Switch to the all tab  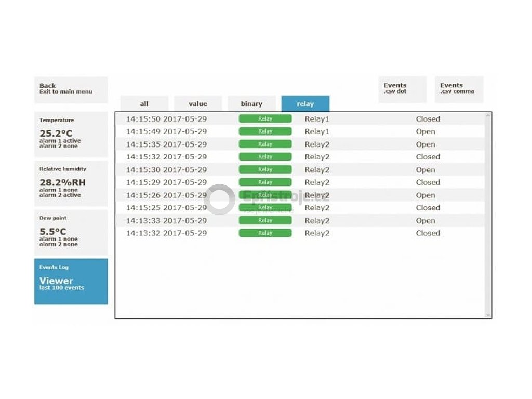144,103
